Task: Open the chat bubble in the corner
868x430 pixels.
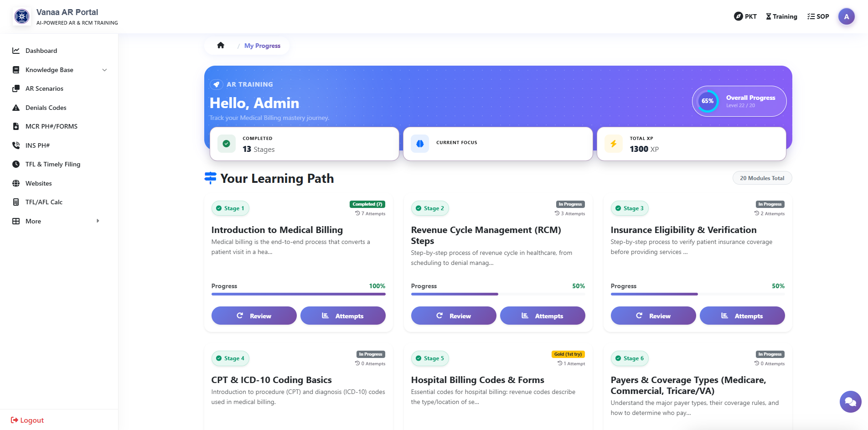Action: coord(850,402)
